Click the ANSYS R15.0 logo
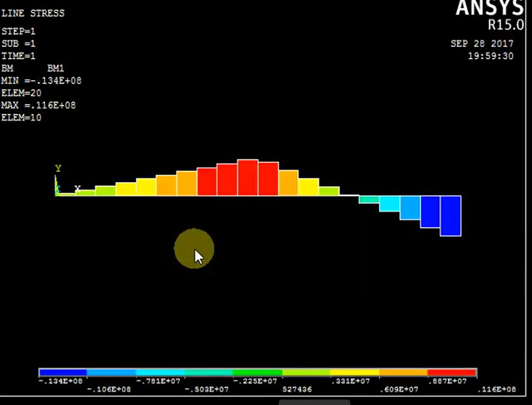This screenshot has width=532, height=405. coord(489,15)
